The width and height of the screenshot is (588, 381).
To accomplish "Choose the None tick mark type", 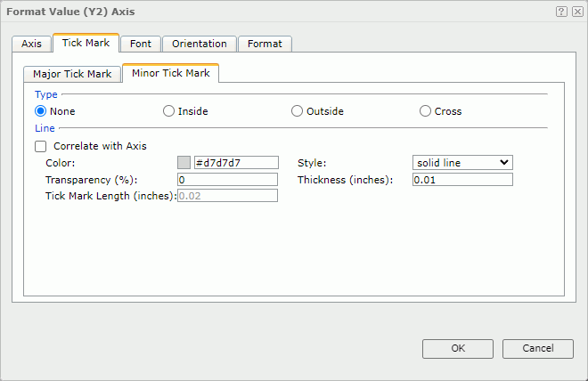I will (x=40, y=111).
